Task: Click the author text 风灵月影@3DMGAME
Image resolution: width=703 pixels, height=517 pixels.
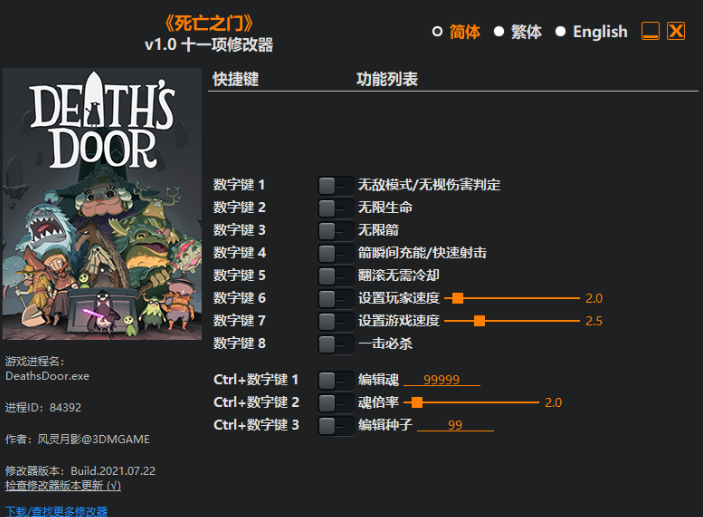Action: [93, 439]
